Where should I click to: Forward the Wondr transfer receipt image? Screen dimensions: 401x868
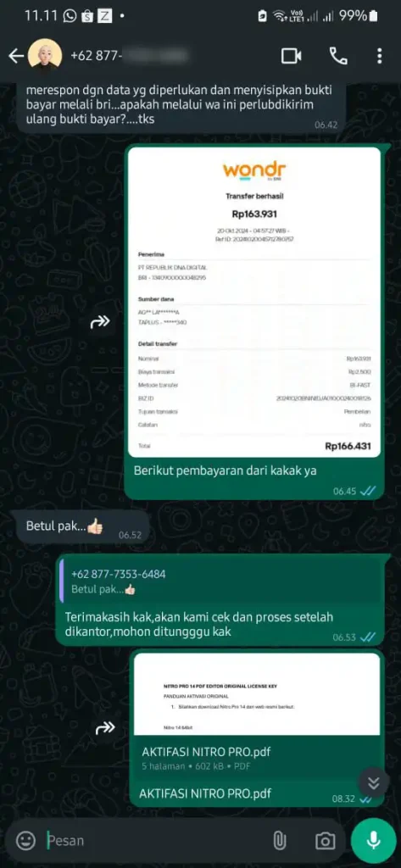point(100,321)
